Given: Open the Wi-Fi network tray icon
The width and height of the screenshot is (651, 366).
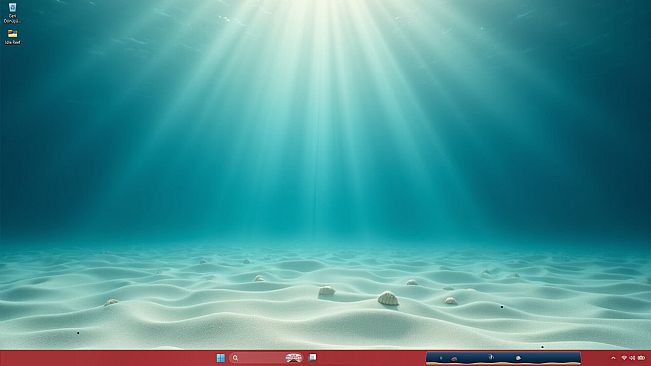Looking at the screenshot, I should [624, 358].
